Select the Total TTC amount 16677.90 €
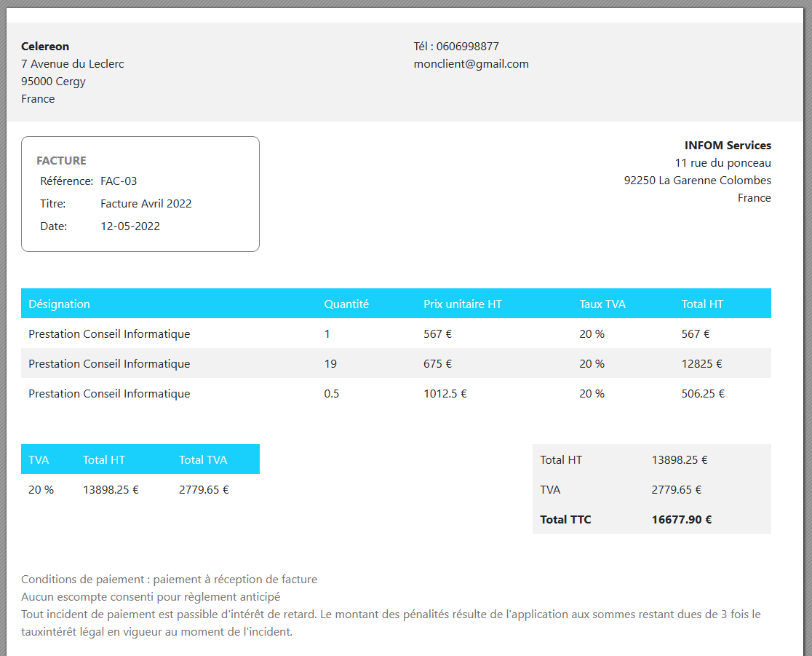The width and height of the screenshot is (812, 656). coord(681,520)
